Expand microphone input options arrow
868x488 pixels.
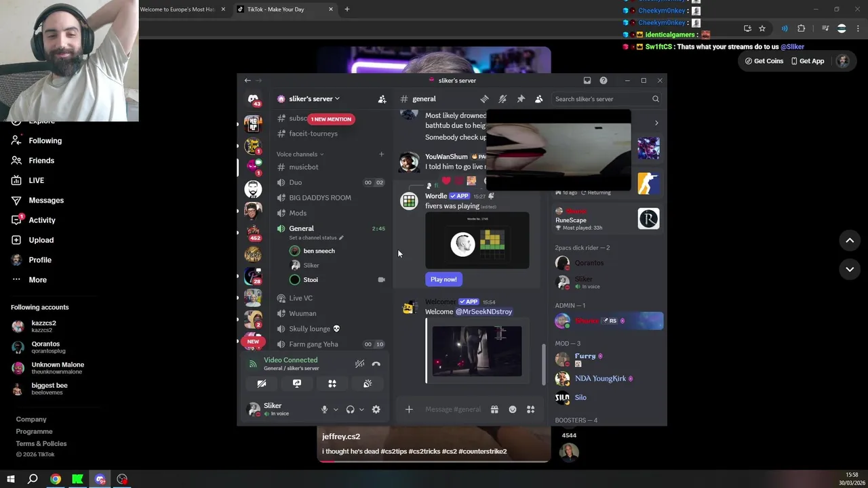(336, 409)
